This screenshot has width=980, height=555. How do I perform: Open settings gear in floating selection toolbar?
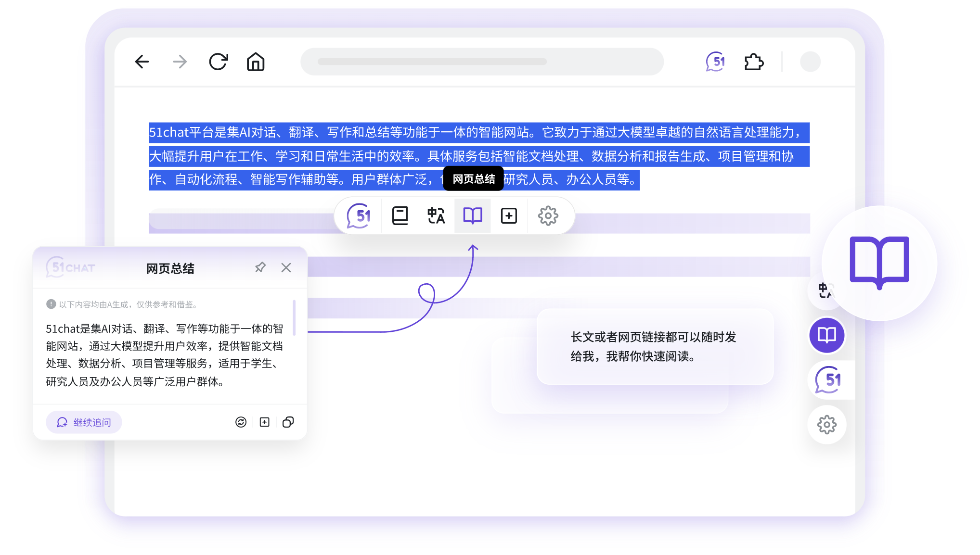coord(548,216)
